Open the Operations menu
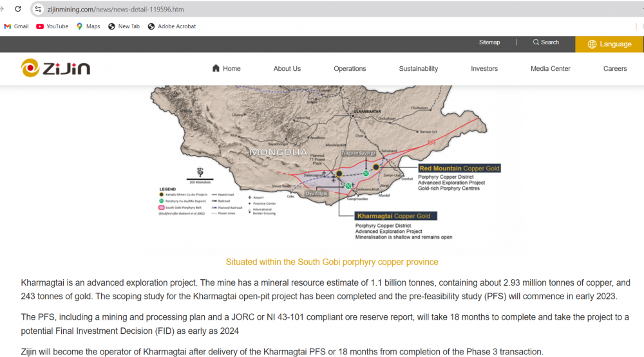This screenshot has height=357, width=644. tap(350, 69)
